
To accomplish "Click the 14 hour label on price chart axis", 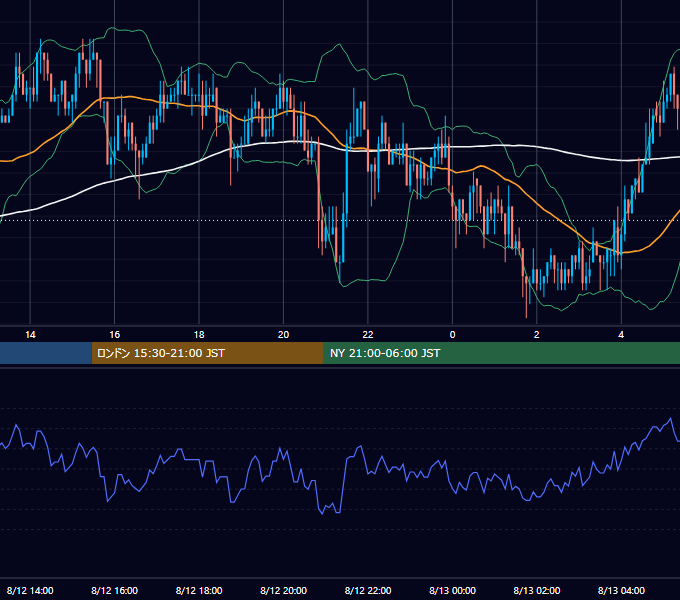I will pyautogui.click(x=30, y=335).
